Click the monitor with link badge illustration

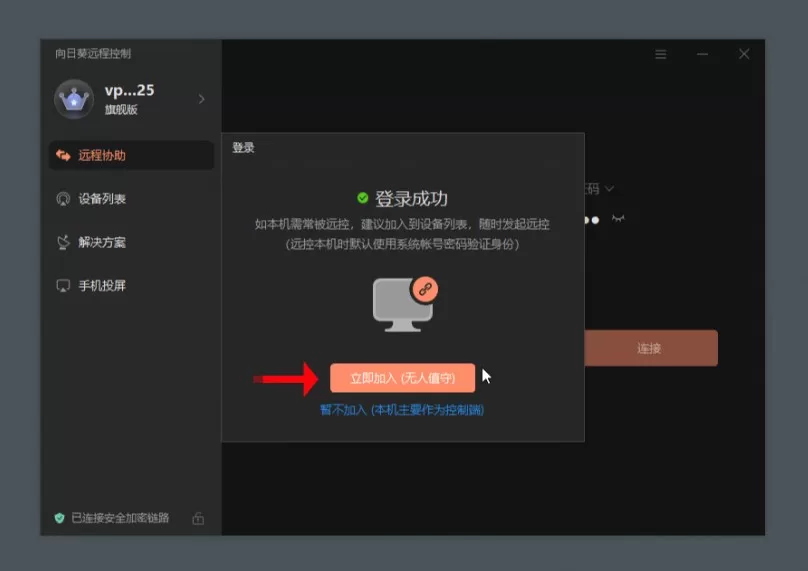click(x=405, y=304)
